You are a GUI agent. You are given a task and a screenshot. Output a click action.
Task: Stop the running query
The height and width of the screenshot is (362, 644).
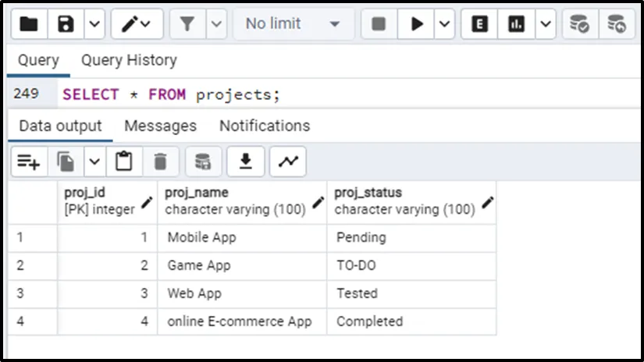(x=379, y=24)
